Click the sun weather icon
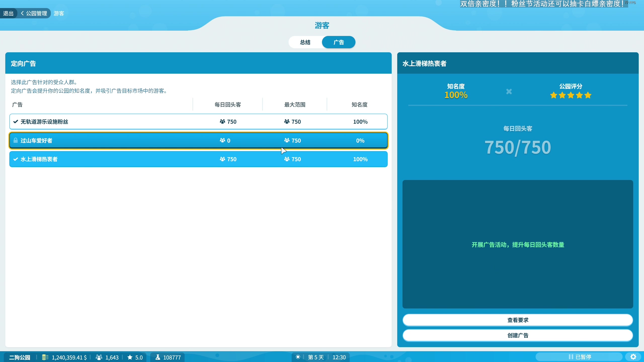This screenshot has width=644, height=362. tap(298, 357)
